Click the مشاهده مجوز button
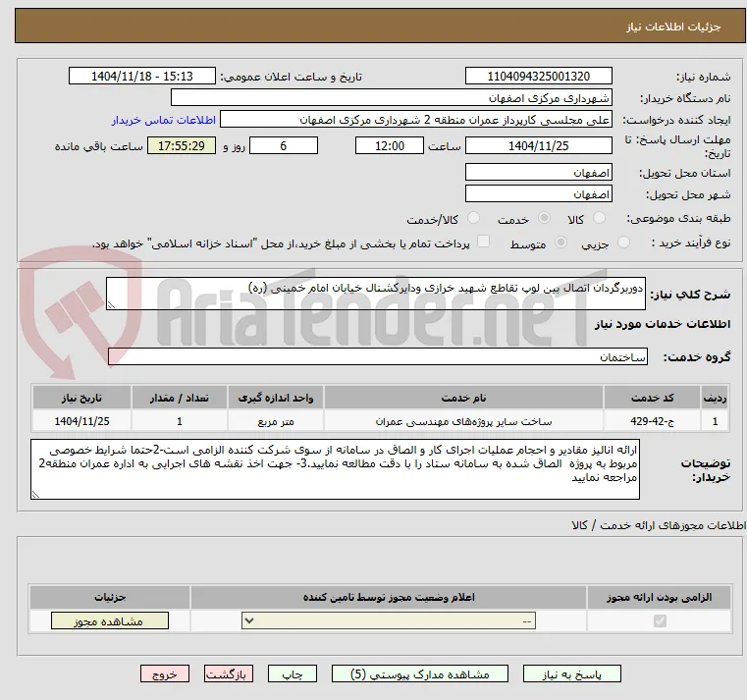Viewport: 747px width, 700px height. pos(110,620)
